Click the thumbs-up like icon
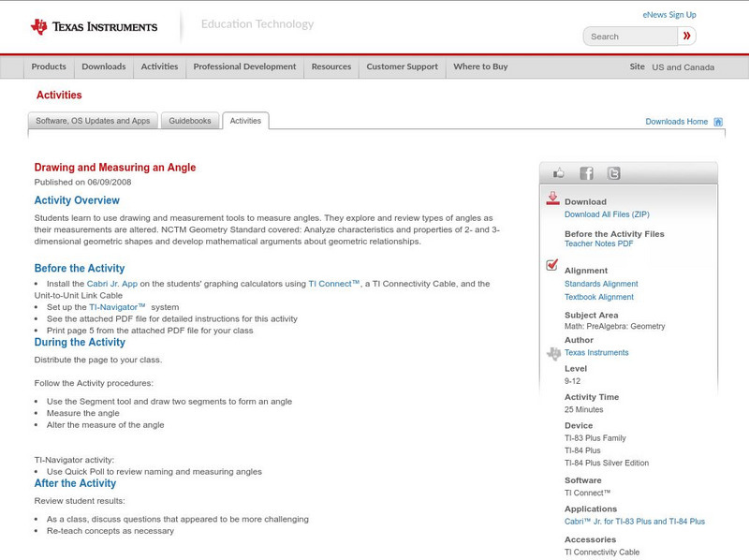The width and height of the screenshot is (749, 560). point(558,173)
